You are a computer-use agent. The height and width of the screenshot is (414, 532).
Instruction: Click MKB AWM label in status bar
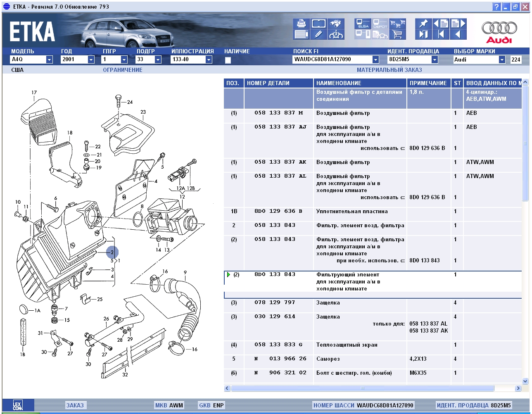tap(169, 405)
